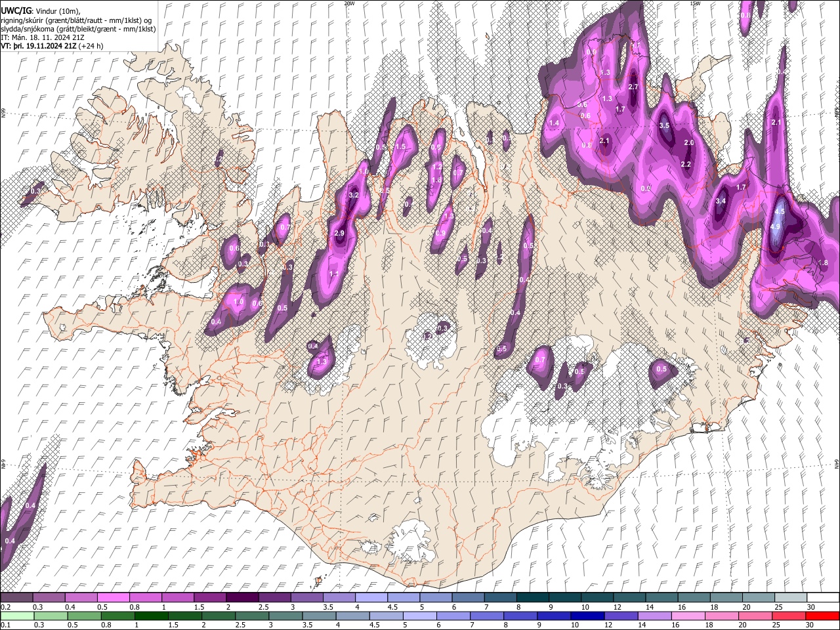840x630 pixels.
Task: Click the 15W longitude label at top
Action: 695,3
